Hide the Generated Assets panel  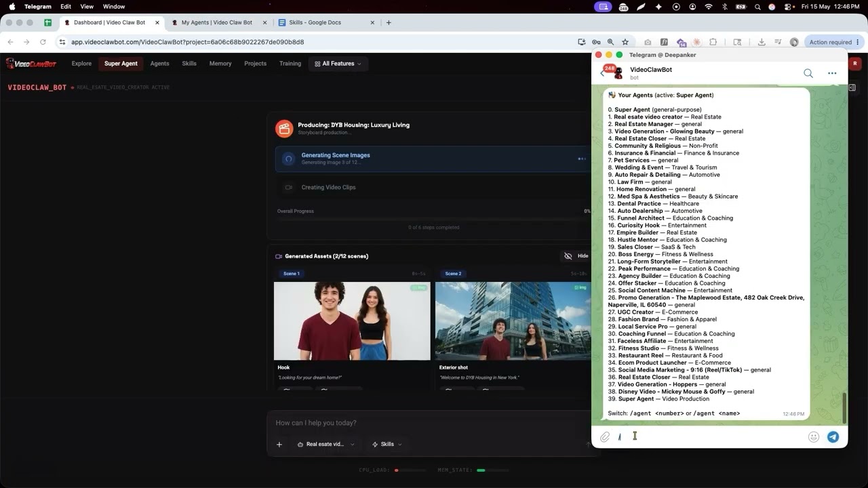pyautogui.click(x=576, y=256)
